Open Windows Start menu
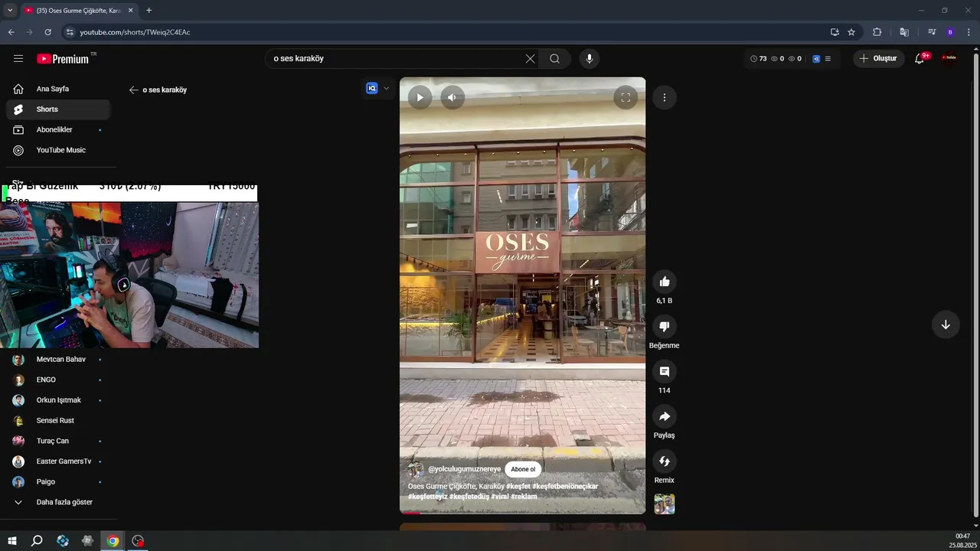 point(12,541)
